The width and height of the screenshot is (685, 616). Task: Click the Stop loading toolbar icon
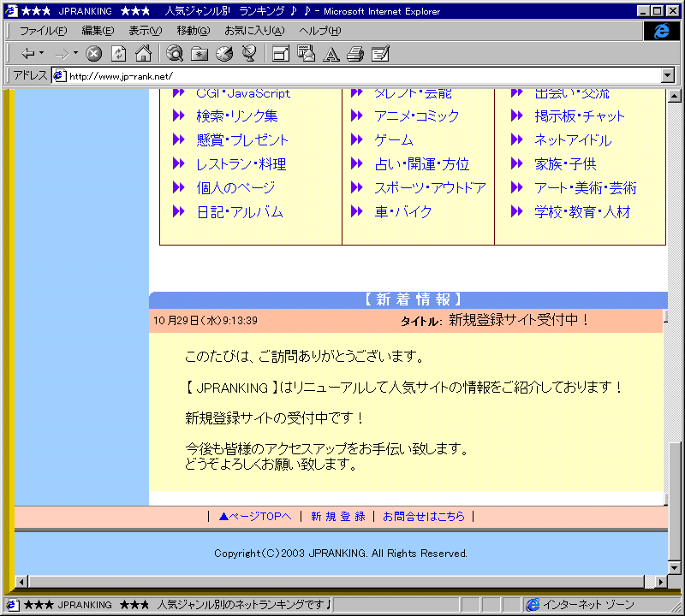[93, 54]
